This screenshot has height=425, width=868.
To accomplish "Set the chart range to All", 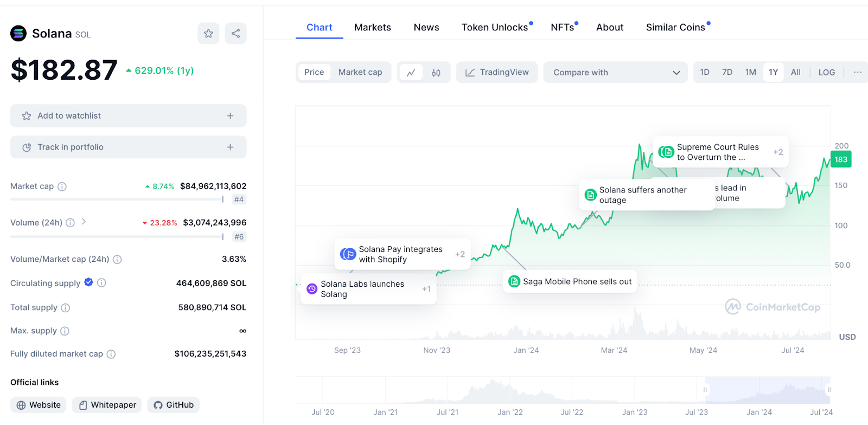I will (x=796, y=72).
